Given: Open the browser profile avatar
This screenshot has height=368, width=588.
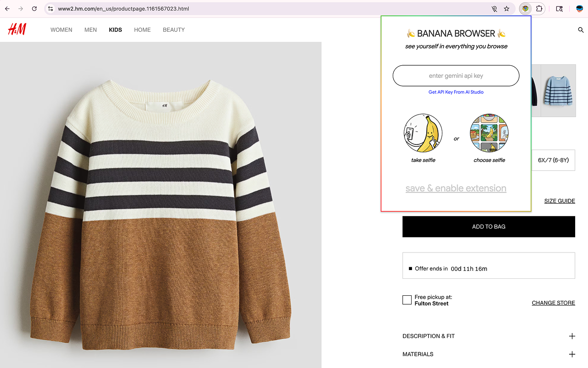Looking at the screenshot, I should pyautogui.click(x=579, y=8).
